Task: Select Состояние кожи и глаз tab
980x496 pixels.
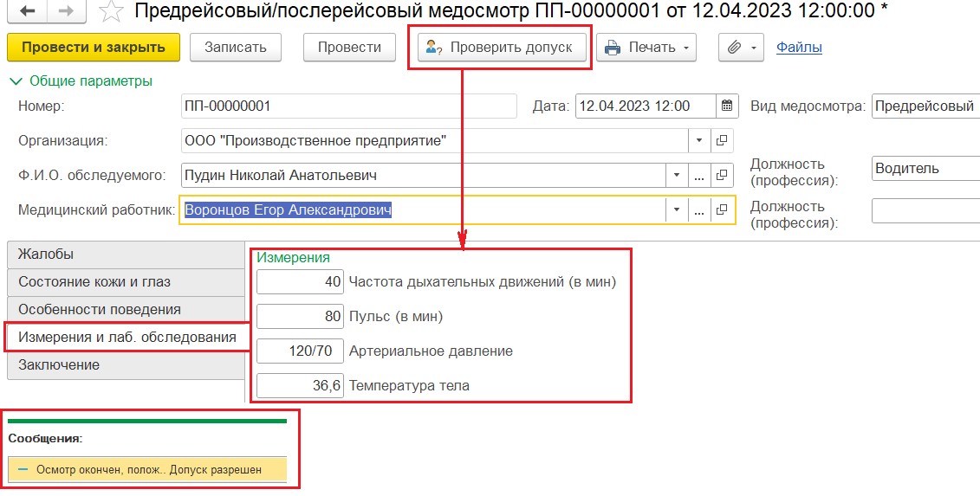Action: (x=126, y=282)
